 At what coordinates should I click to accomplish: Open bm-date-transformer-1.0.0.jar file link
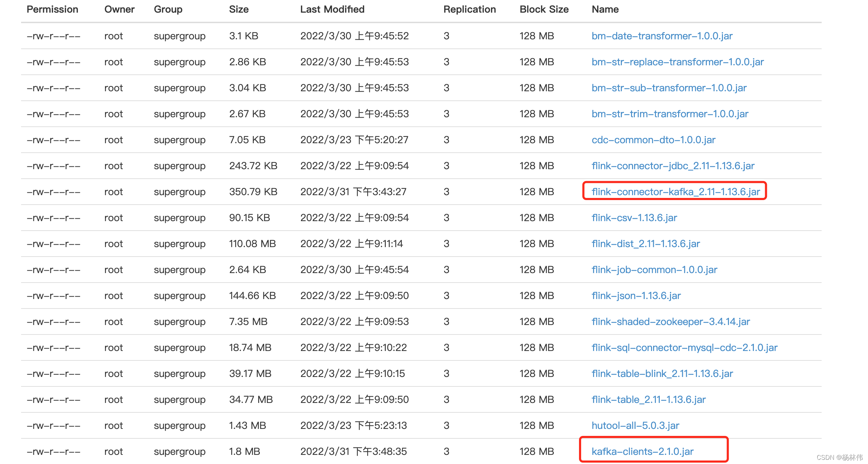(662, 36)
